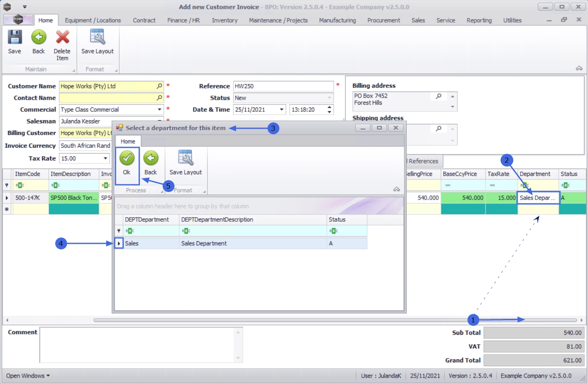Click the Billing address search magnifier

439,96
